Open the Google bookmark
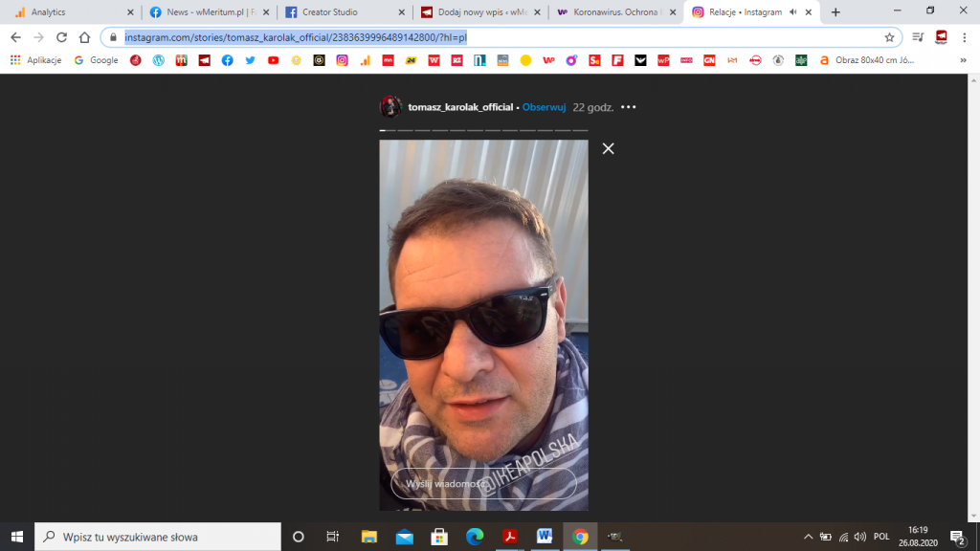The width and height of the screenshot is (980, 551). (96, 60)
